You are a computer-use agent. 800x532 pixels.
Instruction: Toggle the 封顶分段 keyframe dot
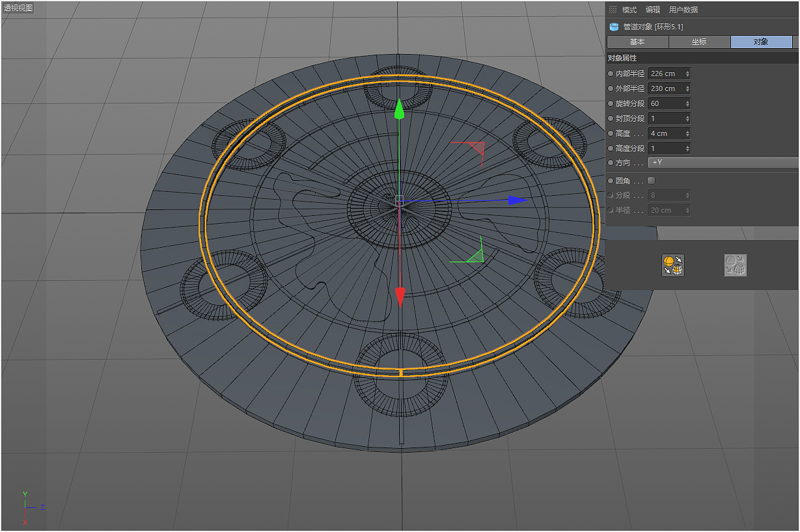tap(611, 118)
